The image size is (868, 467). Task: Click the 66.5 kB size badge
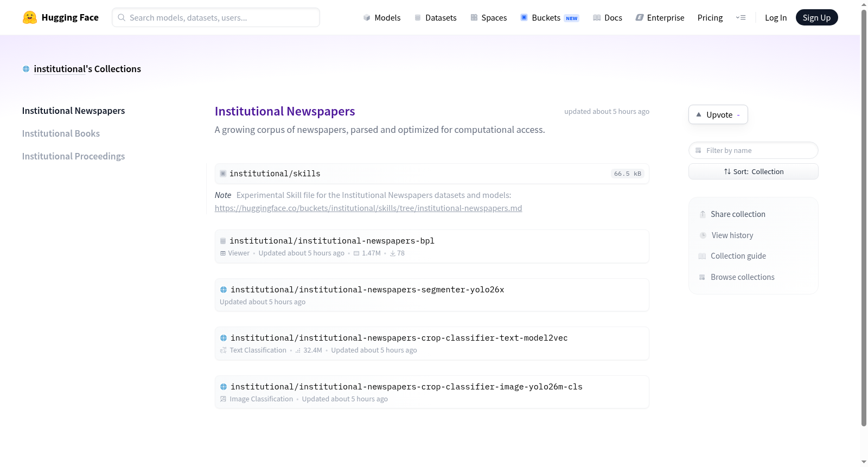point(628,174)
